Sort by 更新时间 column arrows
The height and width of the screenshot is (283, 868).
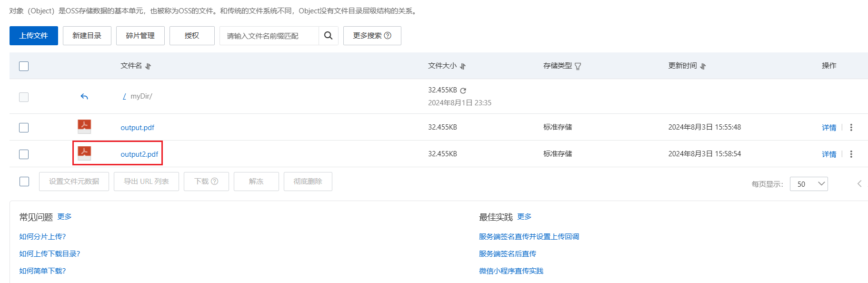point(703,66)
